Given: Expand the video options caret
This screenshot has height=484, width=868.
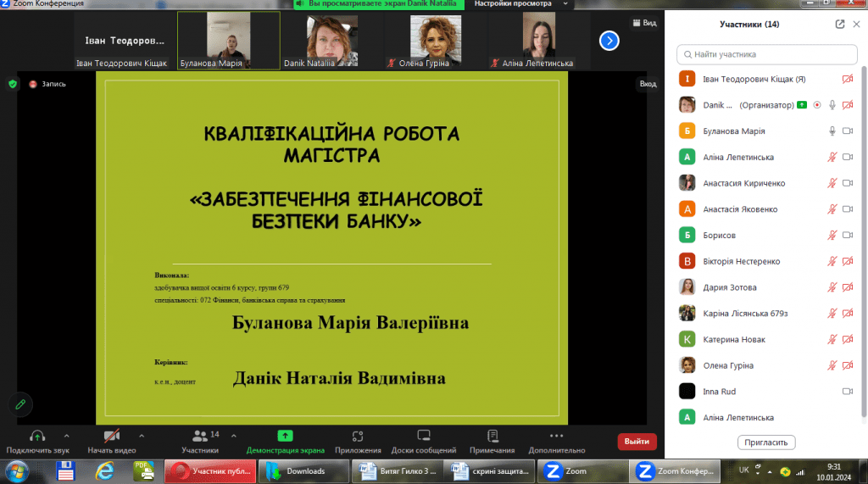Looking at the screenshot, I should (142, 435).
